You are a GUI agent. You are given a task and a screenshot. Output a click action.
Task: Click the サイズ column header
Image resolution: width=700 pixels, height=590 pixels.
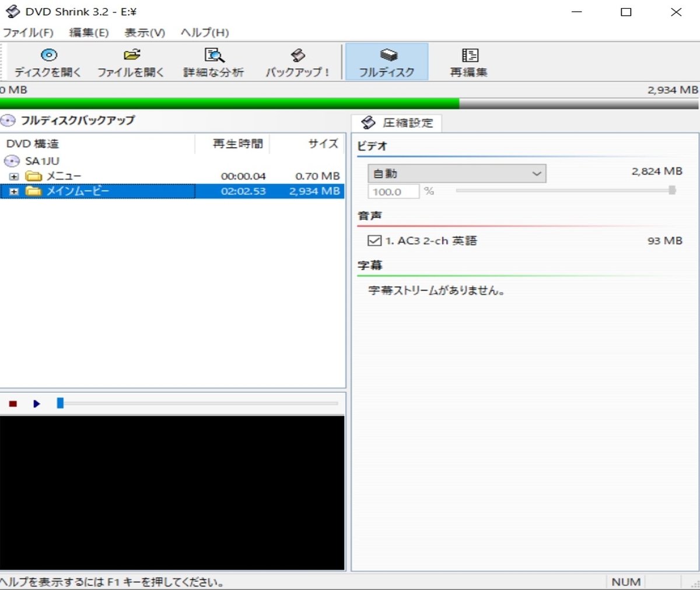pyautogui.click(x=307, y=144)
